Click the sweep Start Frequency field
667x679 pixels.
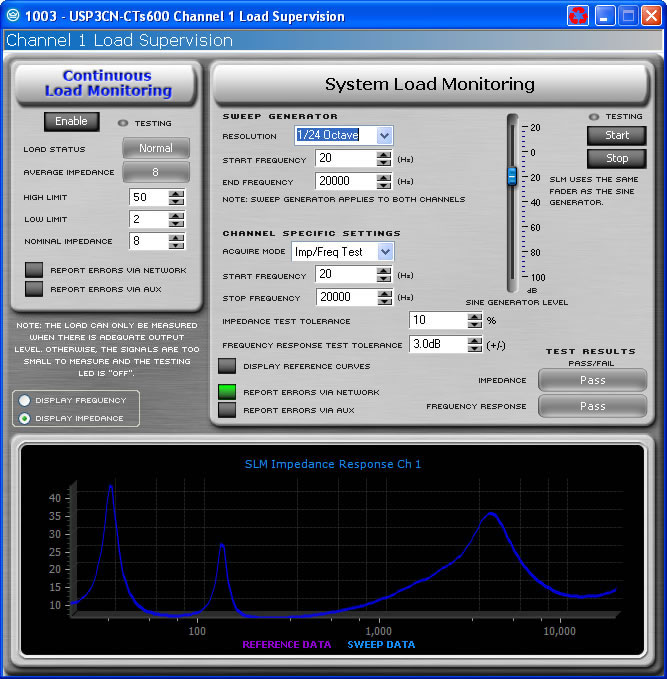point(346,158)
